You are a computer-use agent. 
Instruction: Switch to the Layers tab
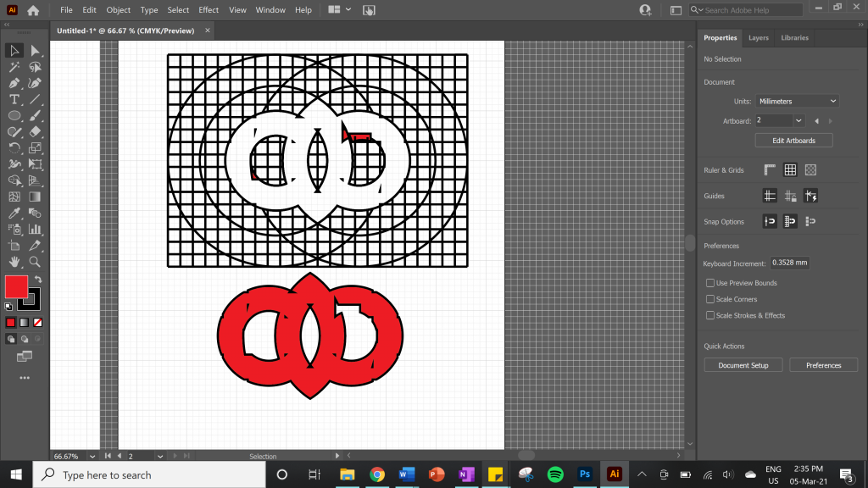click(759, 37)
